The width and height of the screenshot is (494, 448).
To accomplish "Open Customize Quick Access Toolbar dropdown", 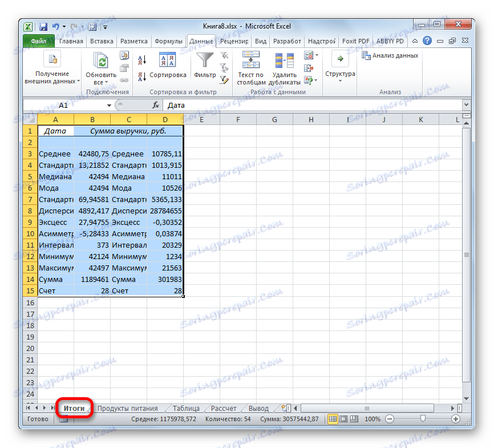I will click(105, 27).
